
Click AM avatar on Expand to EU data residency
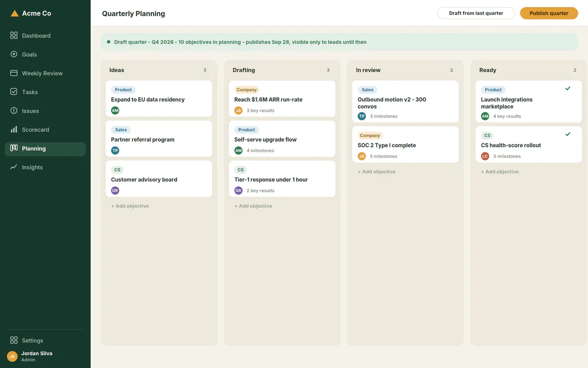coord(115,110)
